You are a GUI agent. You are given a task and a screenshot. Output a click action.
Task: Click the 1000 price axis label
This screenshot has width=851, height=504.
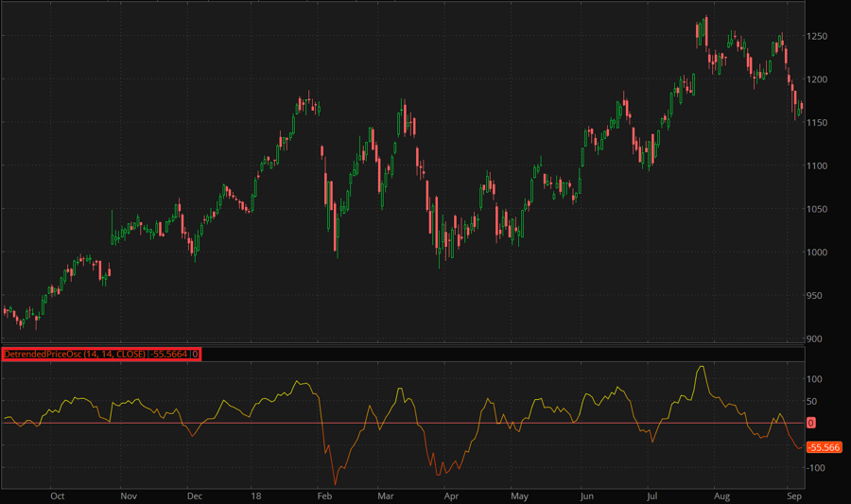[818, 252]
